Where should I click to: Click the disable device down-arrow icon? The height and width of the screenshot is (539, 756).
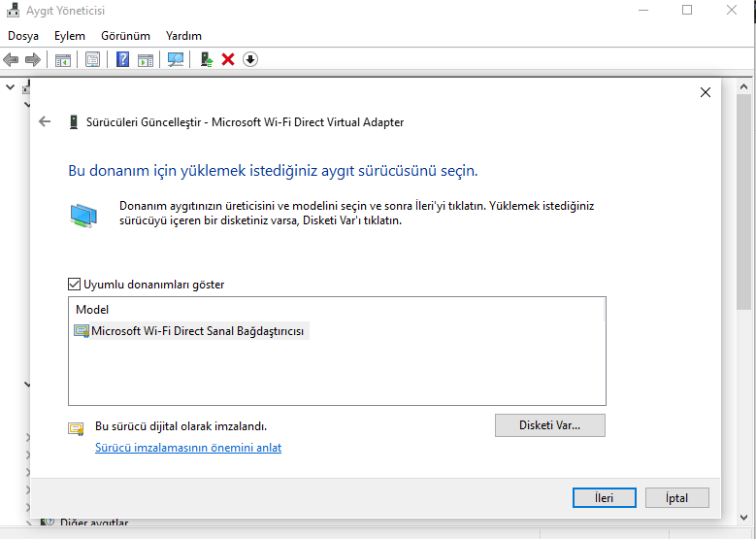pos(250,60)
